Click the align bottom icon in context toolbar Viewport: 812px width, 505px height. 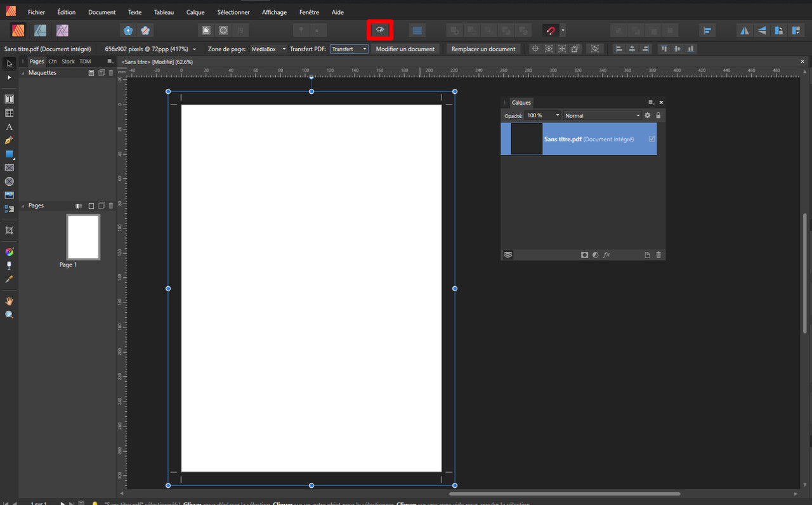tap(690, 49)
